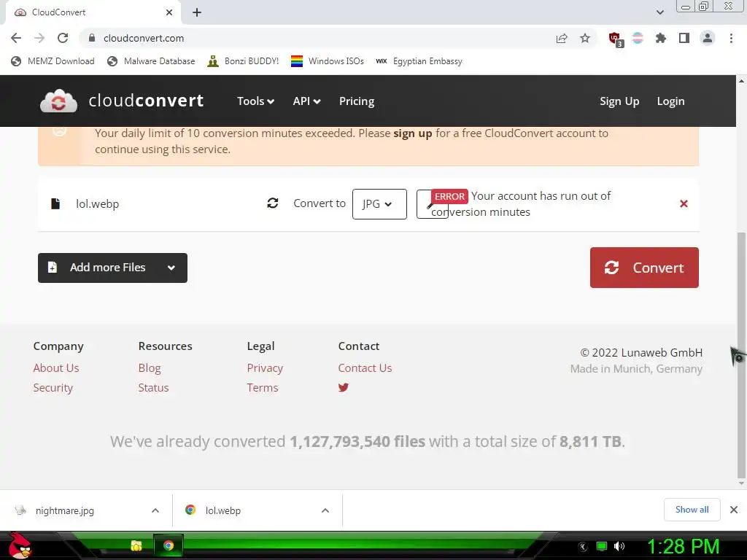Click the lol.webp file document icon
This screenshot has width=747, height=560.
coord(55,204)
